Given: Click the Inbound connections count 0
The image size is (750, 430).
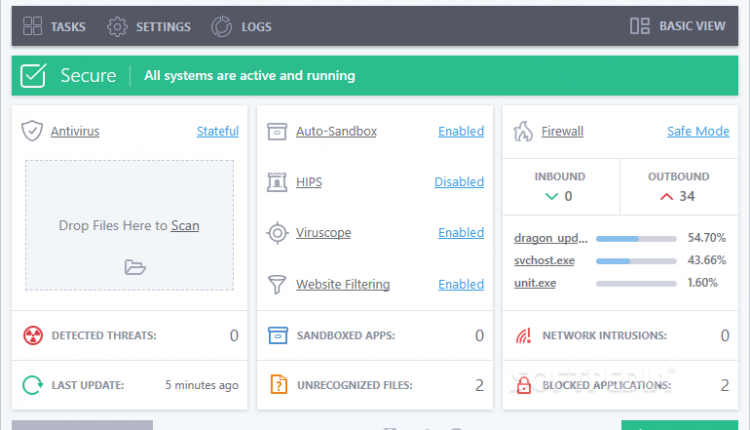Looking at the screenshot, I should point(568,196).
